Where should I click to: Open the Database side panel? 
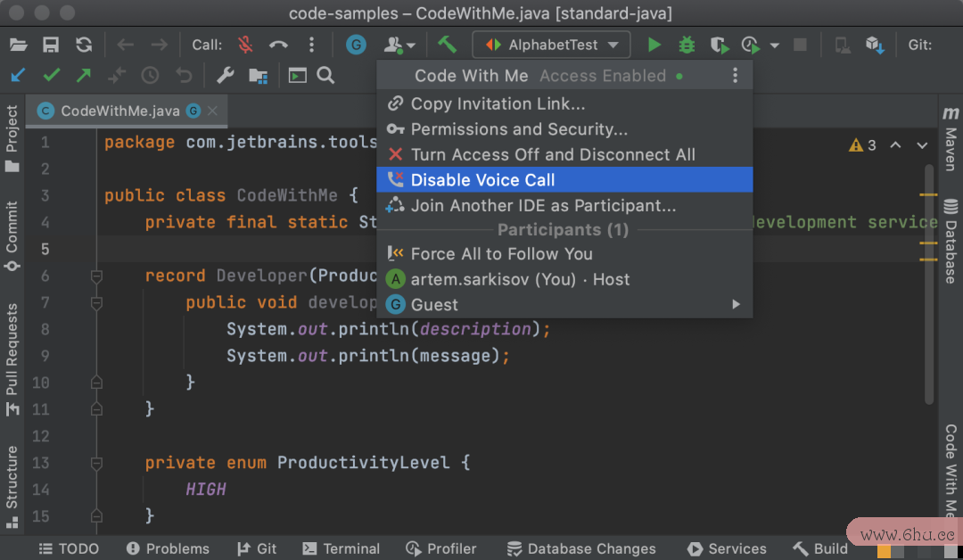point(951,241)
